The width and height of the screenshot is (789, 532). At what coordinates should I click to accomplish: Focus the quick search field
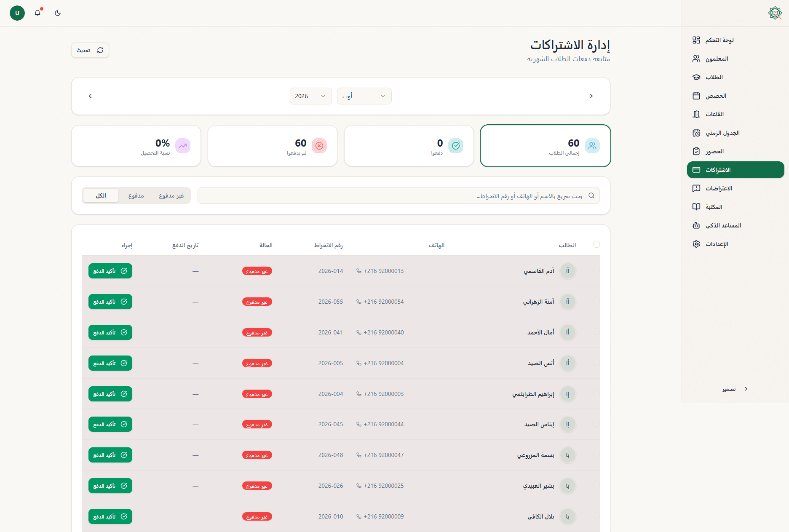point(399,195)
